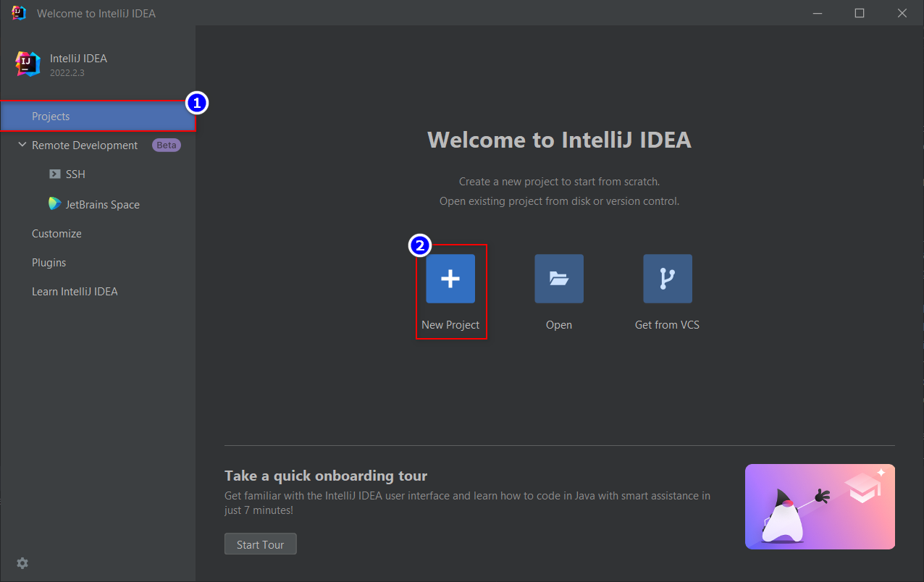Collapse the Remote Development section
The image size is (924, 582).
pyautogui.click(x=22, y=145)
